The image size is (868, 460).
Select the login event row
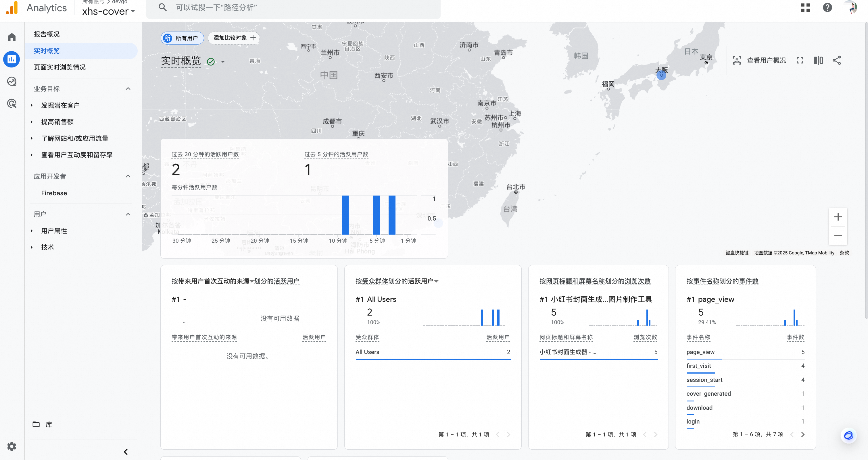pos(745,422)
